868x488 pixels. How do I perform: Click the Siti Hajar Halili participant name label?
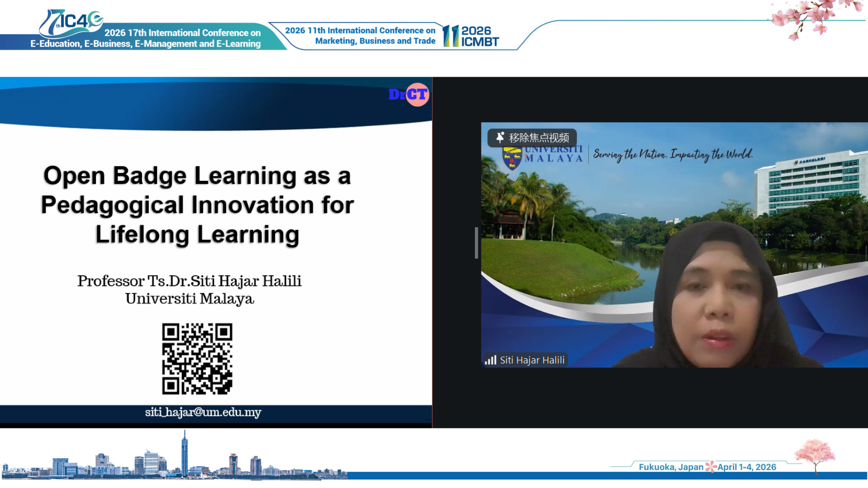coord(532,360)
